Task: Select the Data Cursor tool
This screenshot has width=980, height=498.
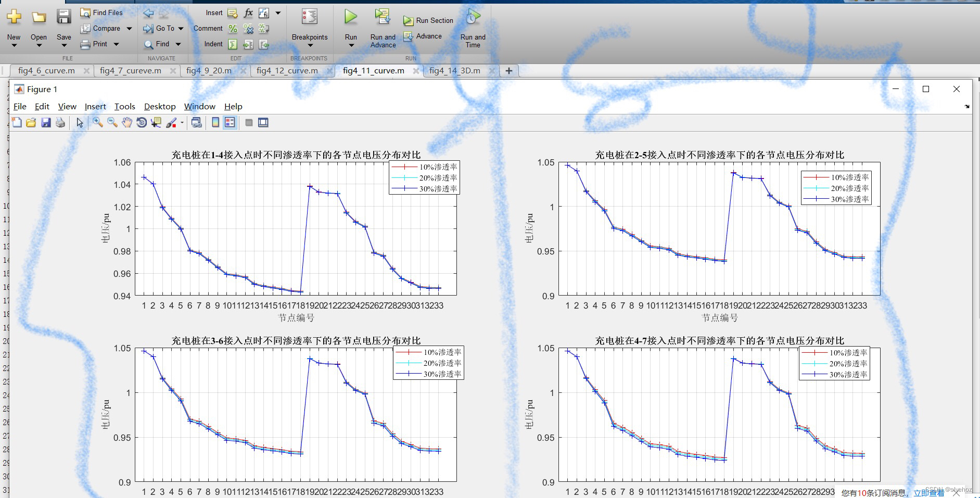Action: [156, 122]
